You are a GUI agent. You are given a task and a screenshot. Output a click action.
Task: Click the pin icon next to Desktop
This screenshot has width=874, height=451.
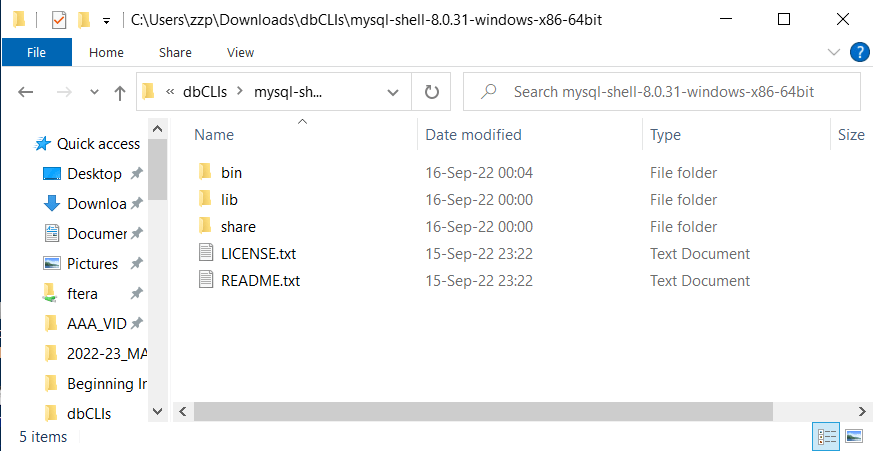point(137,173)
